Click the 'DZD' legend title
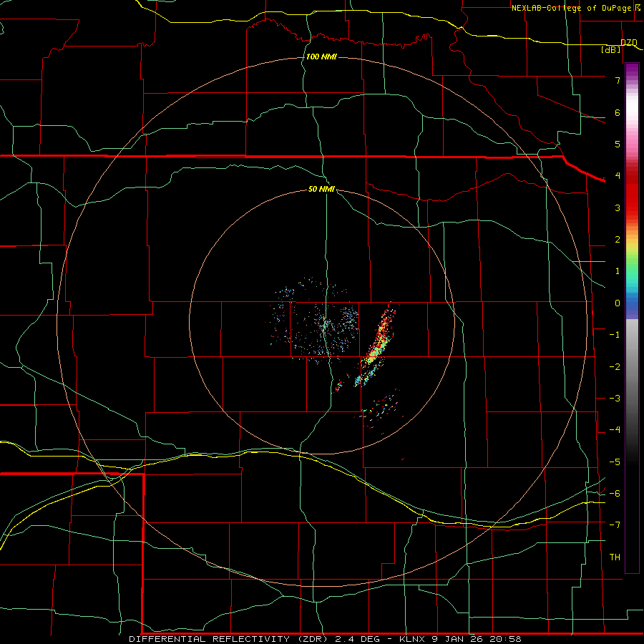 [629, 42]
